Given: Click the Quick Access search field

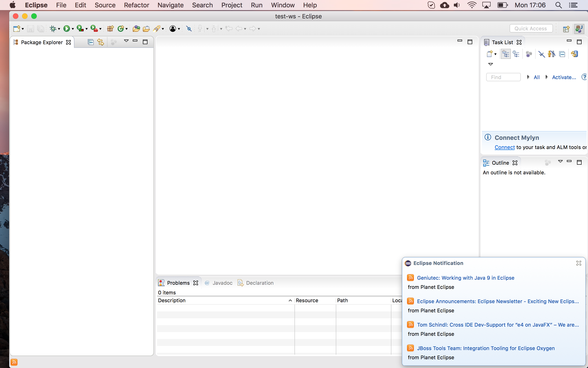Looking at the screenshot, I should [x=531, y=29].
